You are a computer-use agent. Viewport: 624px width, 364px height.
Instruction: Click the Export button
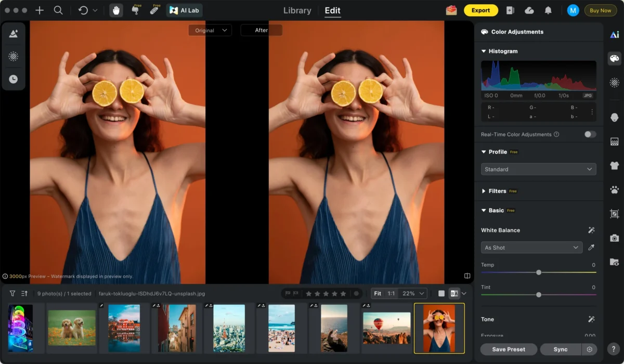[x=480, y=10]
